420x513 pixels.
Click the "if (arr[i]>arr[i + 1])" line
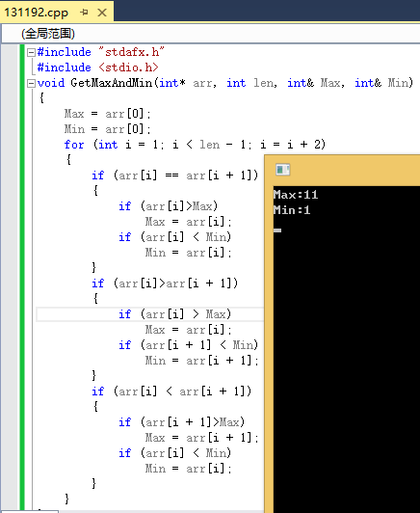pos(165,283)
